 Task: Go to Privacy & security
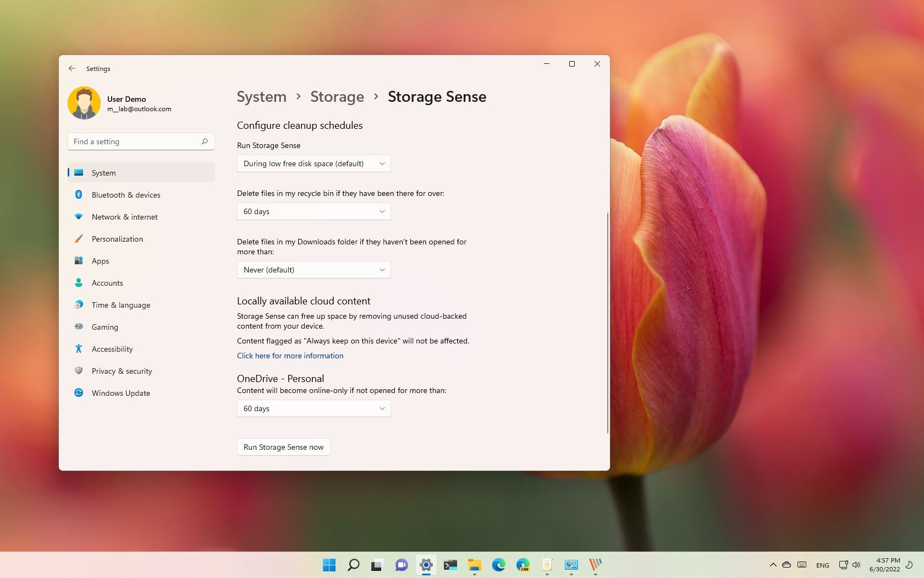[122, 371]
